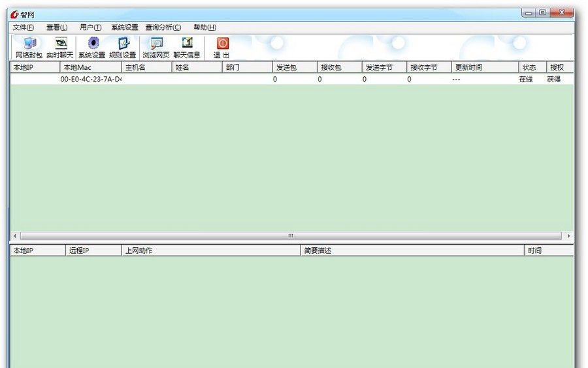Click the 获得 authorization cell
The image size is (588, 368).
tap(553, 79)
